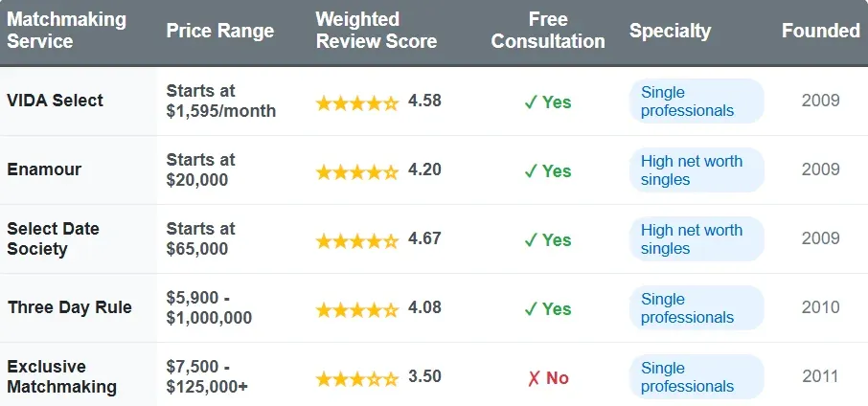Click Exclusive Matchmaking's Single professionals tag

pos(697,377)
